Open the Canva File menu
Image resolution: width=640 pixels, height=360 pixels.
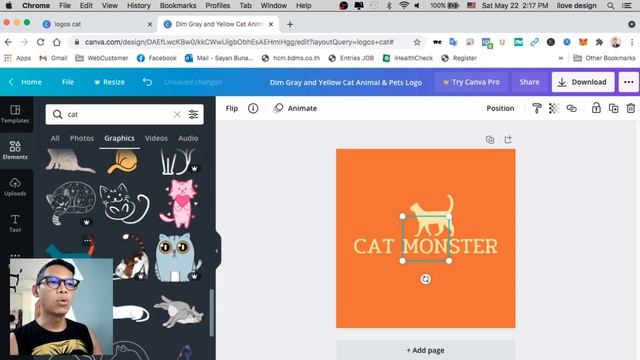[x=68, y=82]
